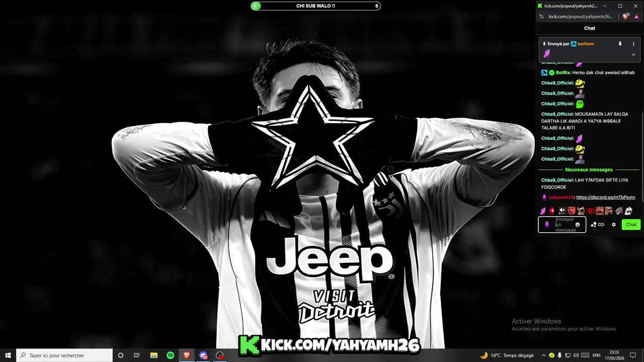Open OBS Studio taskbar icon
This screenshot has width=644, height=362.
(220, 355)
